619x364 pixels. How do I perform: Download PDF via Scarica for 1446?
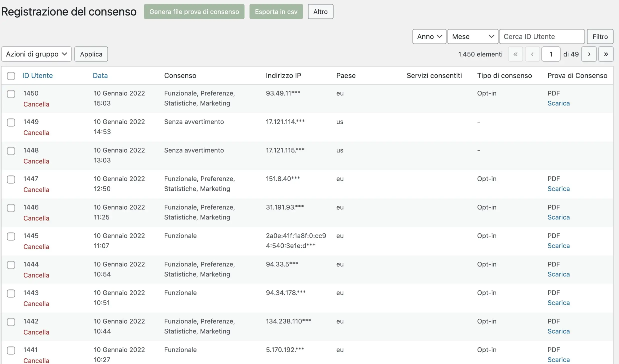[558, 217]
